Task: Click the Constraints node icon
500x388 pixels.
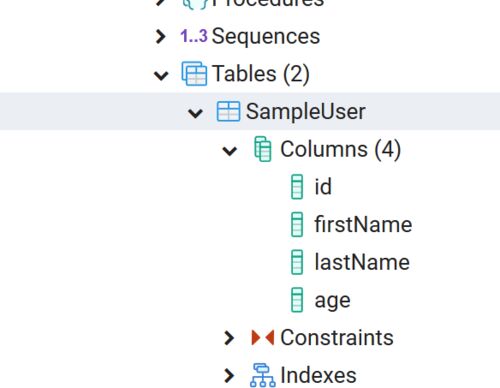Action: tap(263, 338)
